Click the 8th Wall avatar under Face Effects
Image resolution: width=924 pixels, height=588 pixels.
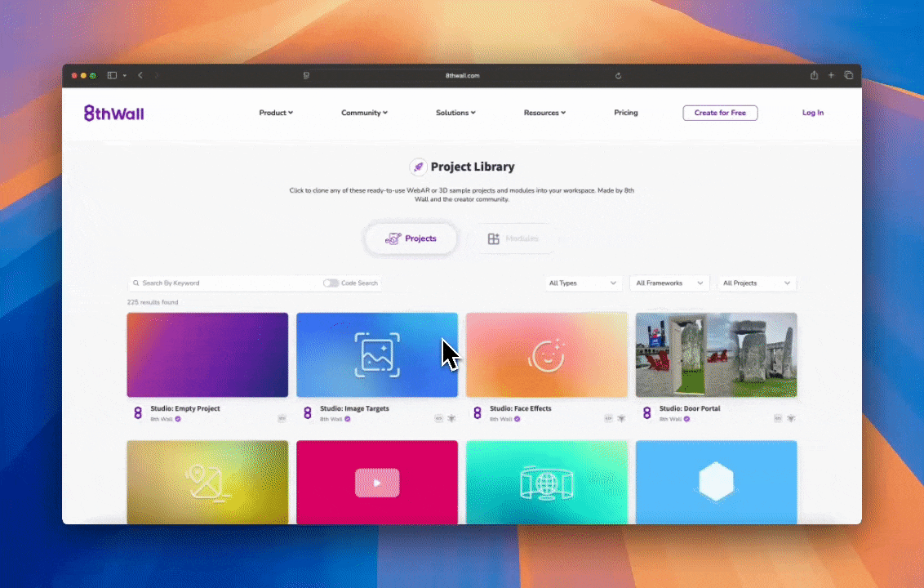(x=478, y=413)
